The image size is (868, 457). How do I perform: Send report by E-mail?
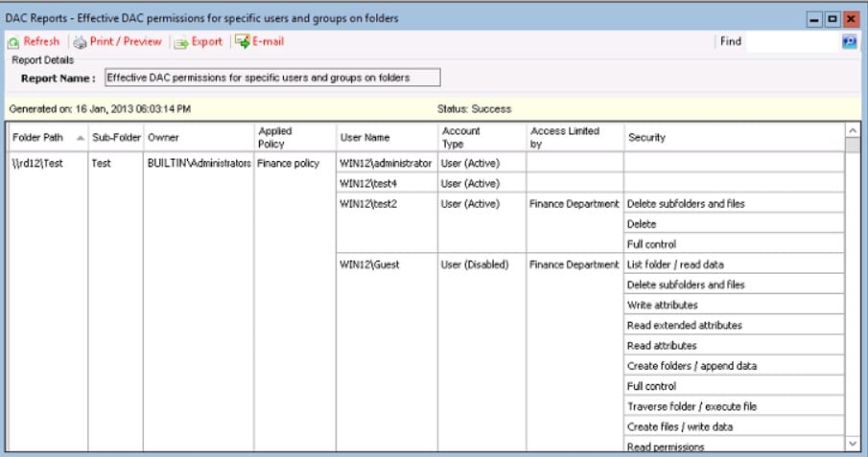(x=268, y=41)
